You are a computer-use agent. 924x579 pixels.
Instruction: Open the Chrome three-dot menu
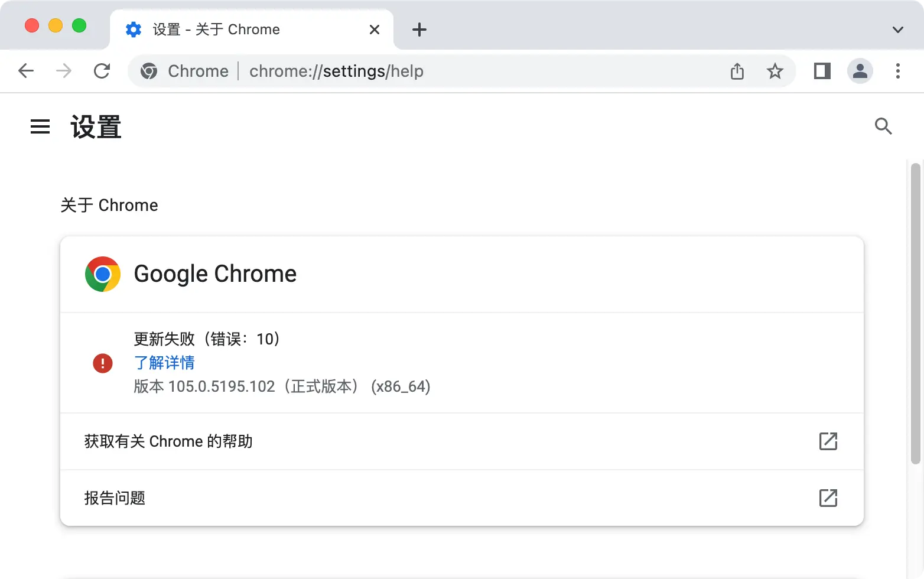pos(897,71)
